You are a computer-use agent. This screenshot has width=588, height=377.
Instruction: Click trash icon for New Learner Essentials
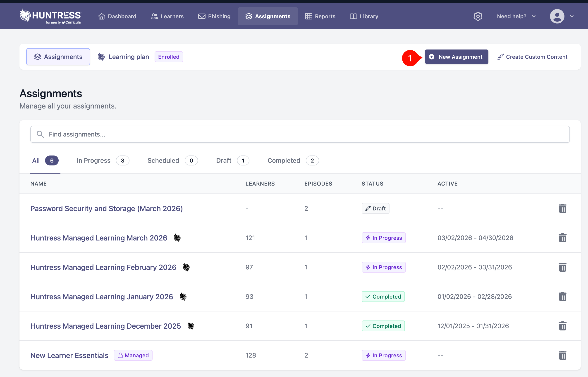pyautogui.click(x=562, y=355)
